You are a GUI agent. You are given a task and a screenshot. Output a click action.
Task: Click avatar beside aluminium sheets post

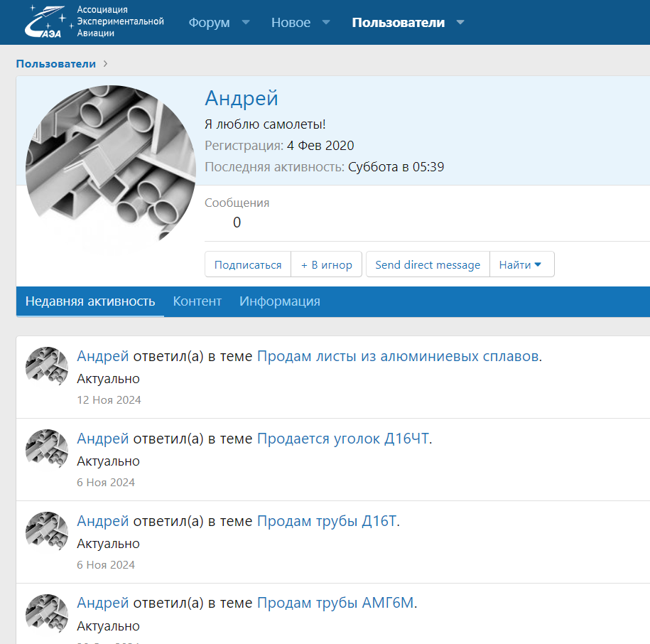(x=46, y=367)
